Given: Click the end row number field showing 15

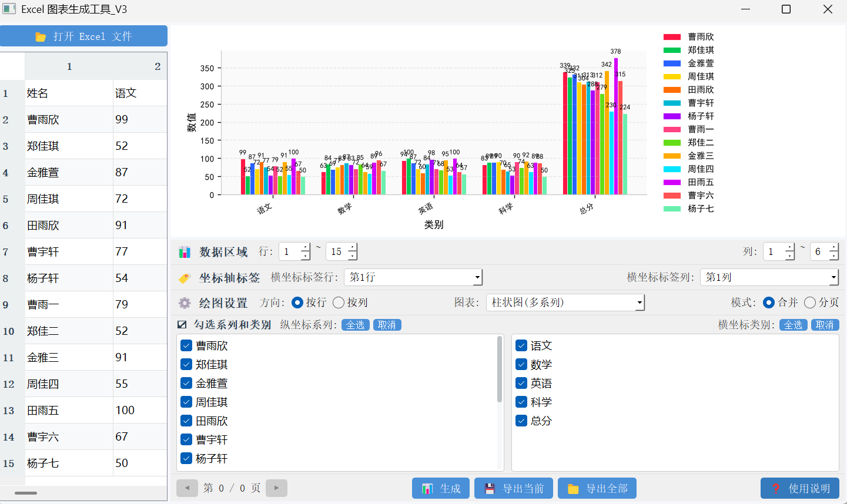Looking at the screenshot, I should [337, 252].
